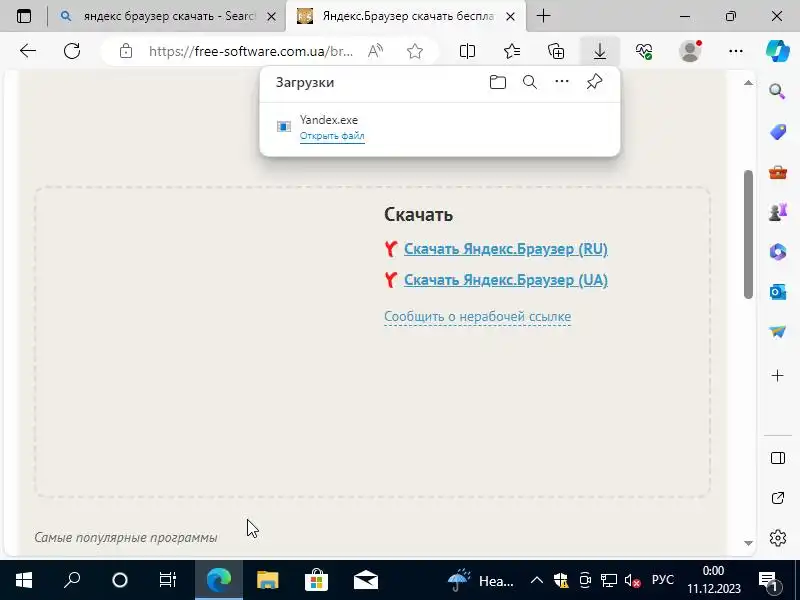The width and height of the screenshot is (800, 600).
Task: Open Copilot icon
Action: coord(778,51)
